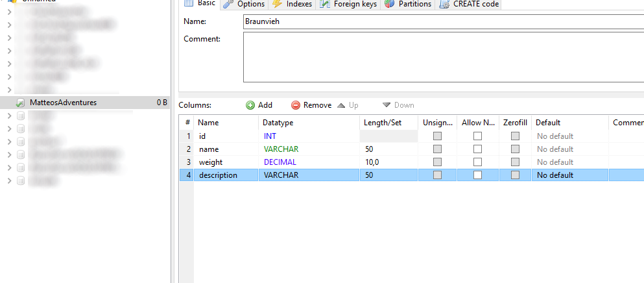Screen dimensions: 644x283
Task: Click the table Name input field
Action: [x=441, y=21]
